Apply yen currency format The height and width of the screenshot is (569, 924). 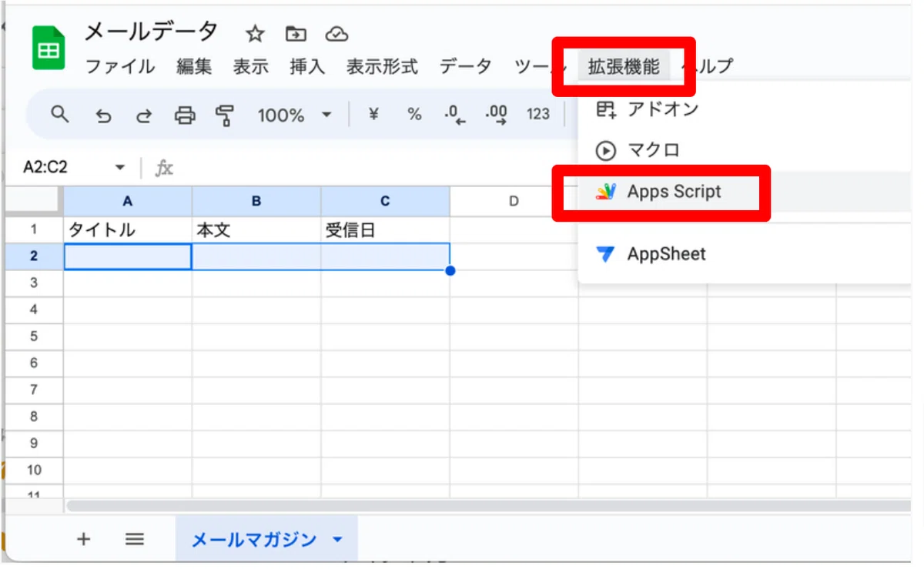tap(374, 115)
